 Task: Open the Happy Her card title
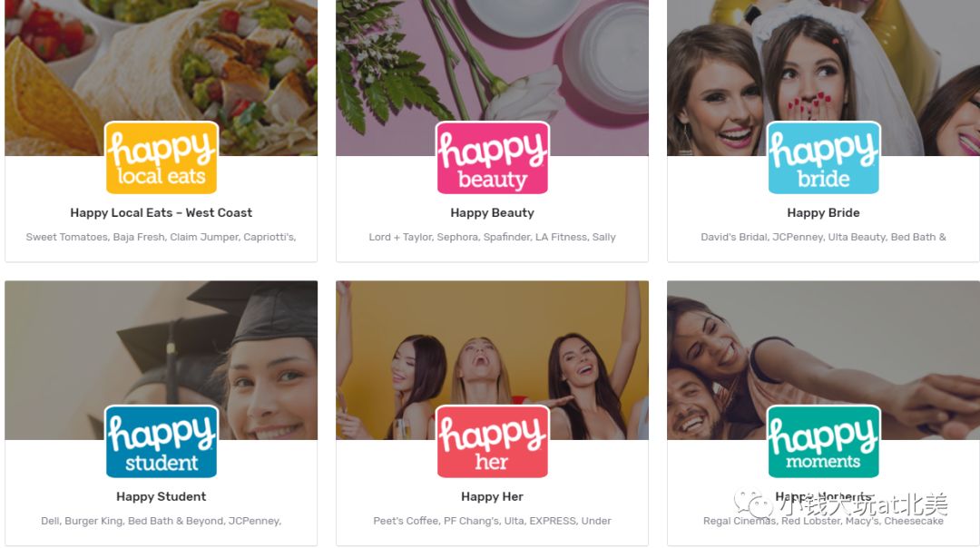click(x=493, y=496)
